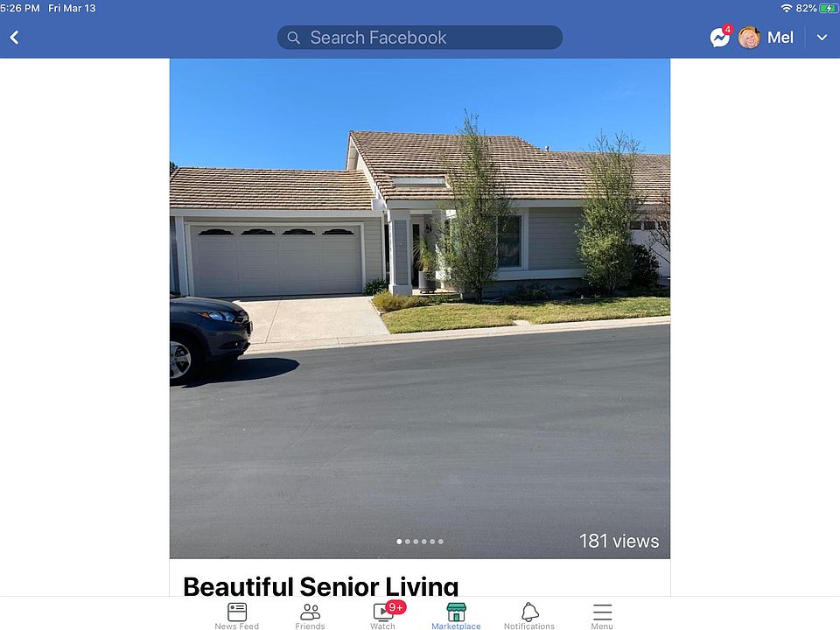Select the Marketplace storefront icon
This screenshot has width=840, height=630.
coord(456,612)
